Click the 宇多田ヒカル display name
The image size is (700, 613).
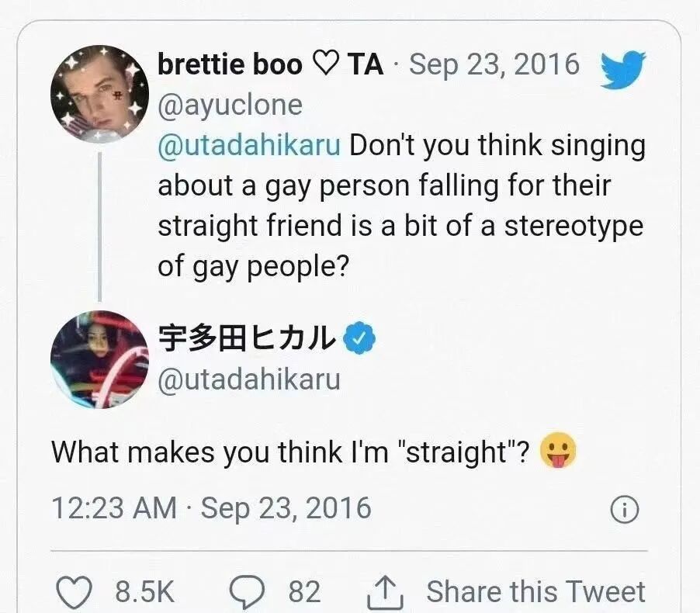click(x=247, y=339)
